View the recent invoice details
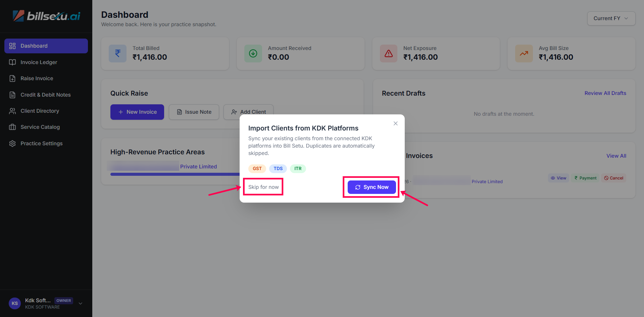Viewport: 644px width, 317px height. (558, 178)
